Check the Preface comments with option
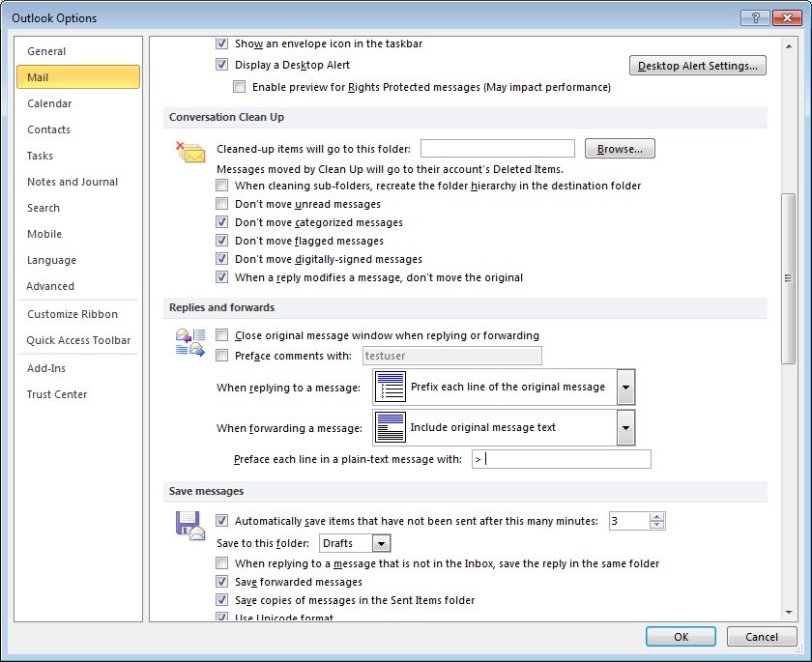This screenshot has height=662, width=812. click(x=221, y=356)
